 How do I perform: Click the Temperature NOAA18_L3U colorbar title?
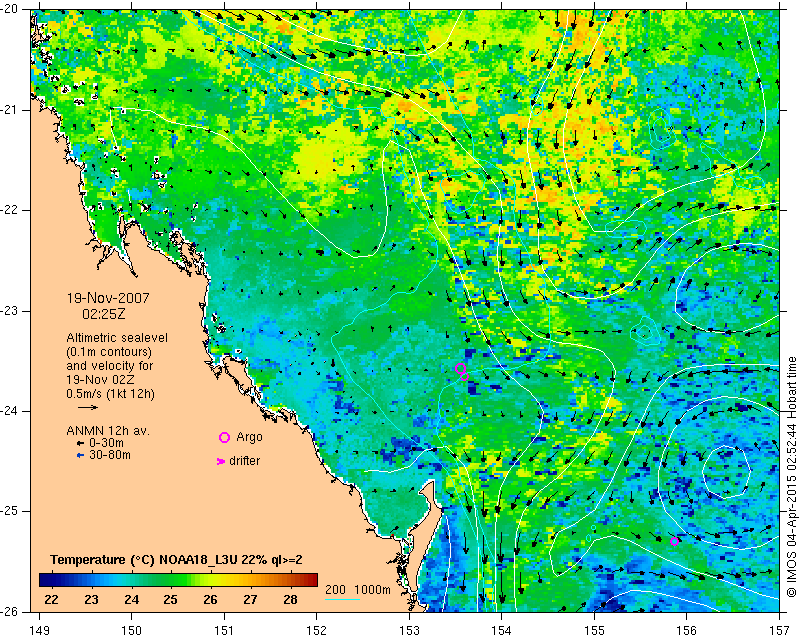click(177, 560)
